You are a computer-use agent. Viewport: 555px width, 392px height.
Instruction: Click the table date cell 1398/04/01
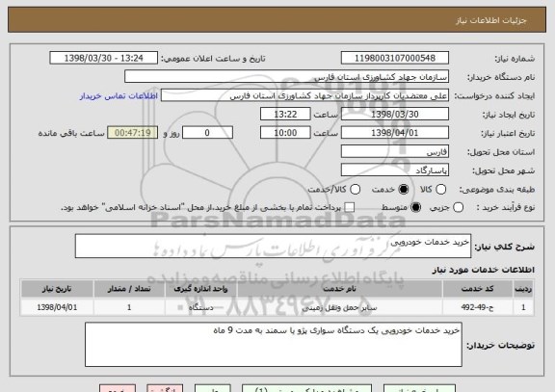click(57, 307)
